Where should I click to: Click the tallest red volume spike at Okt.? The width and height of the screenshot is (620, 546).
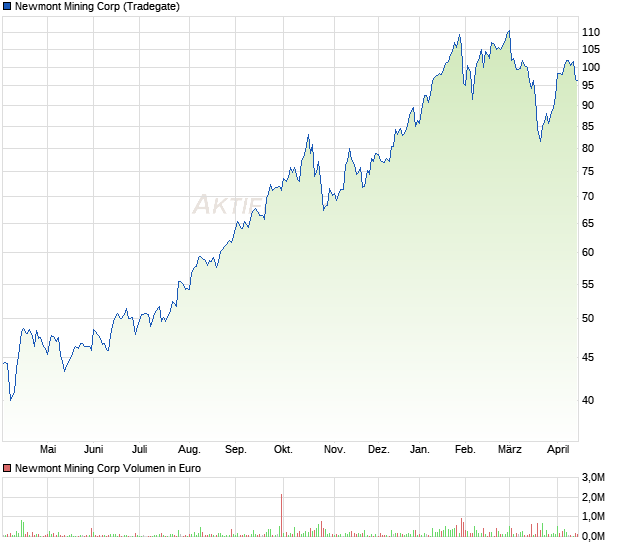(x=282, y=515)
